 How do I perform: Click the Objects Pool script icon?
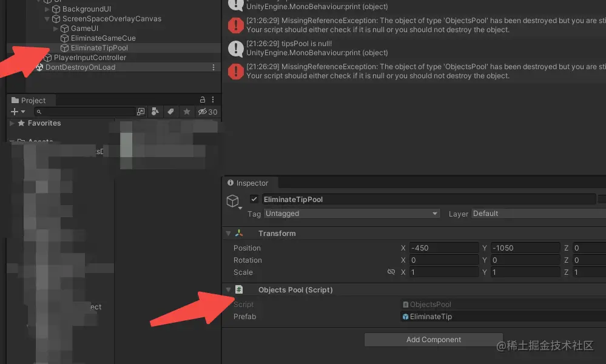pos(239,289)
